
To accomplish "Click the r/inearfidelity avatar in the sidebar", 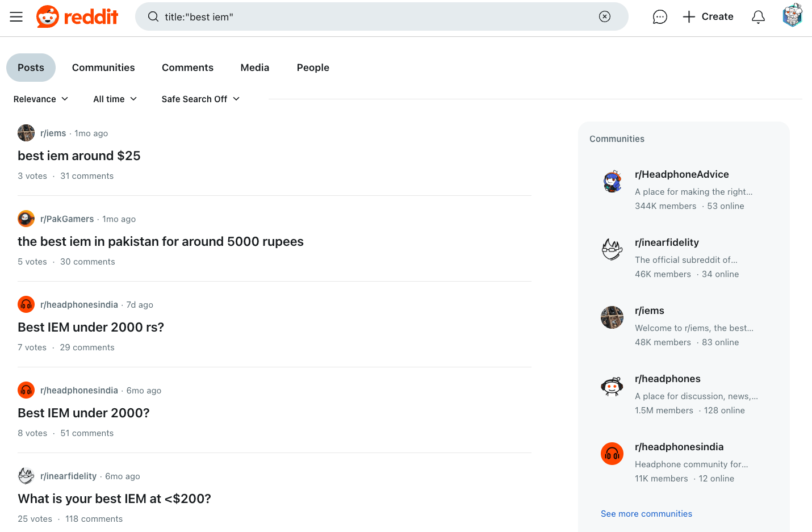I will pos(612,249).
